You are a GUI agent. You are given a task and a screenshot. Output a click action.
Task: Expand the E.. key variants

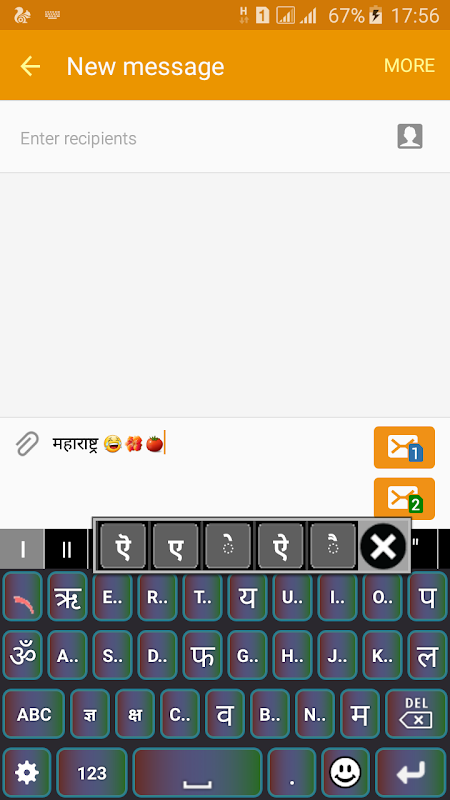click(x=112, y=596)
